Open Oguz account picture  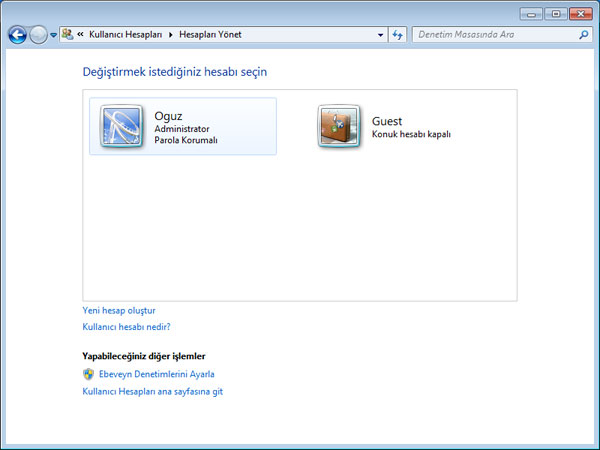(121, 126)
